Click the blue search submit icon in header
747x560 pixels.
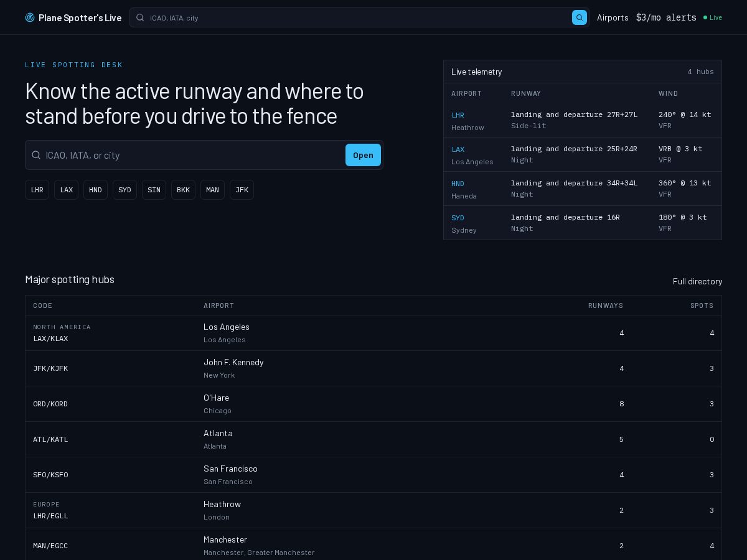point(580,17)
